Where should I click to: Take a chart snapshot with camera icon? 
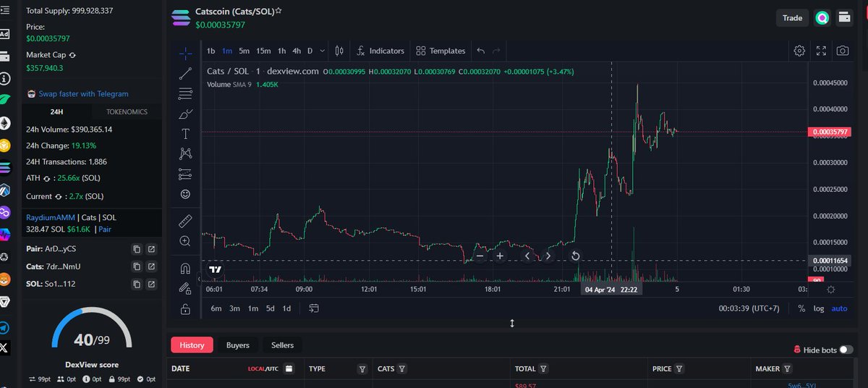(x=843, y=51)
